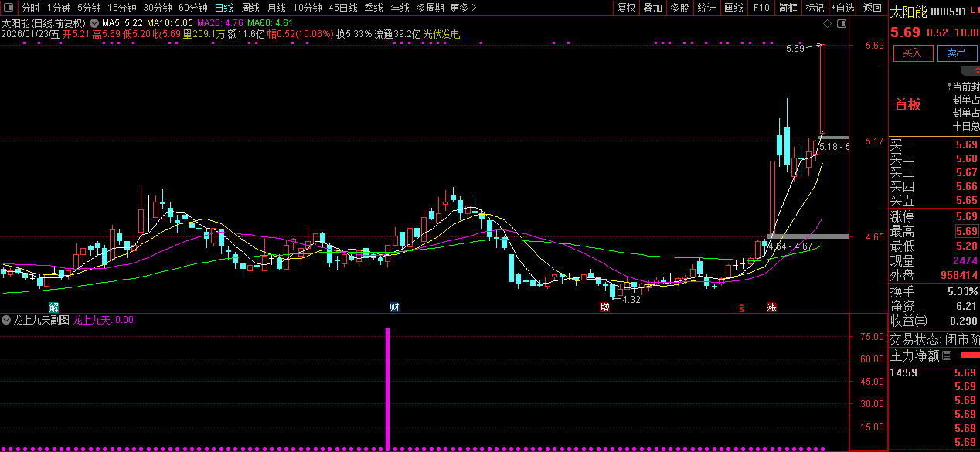Click the 叠加 overlay button
Viewport: 980px width, 452px height.
[x=653, y=8]
